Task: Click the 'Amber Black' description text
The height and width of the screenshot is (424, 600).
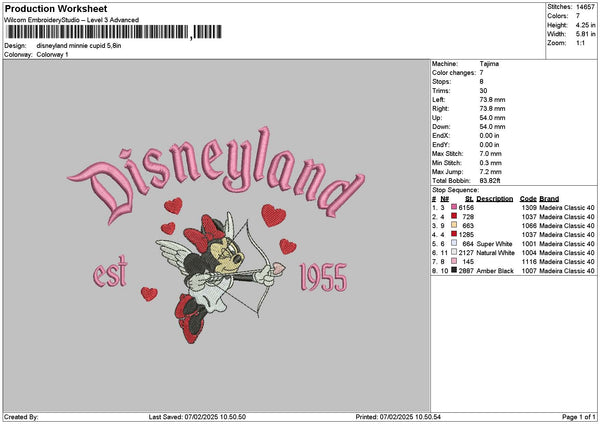Action: (x=495, y=271)
